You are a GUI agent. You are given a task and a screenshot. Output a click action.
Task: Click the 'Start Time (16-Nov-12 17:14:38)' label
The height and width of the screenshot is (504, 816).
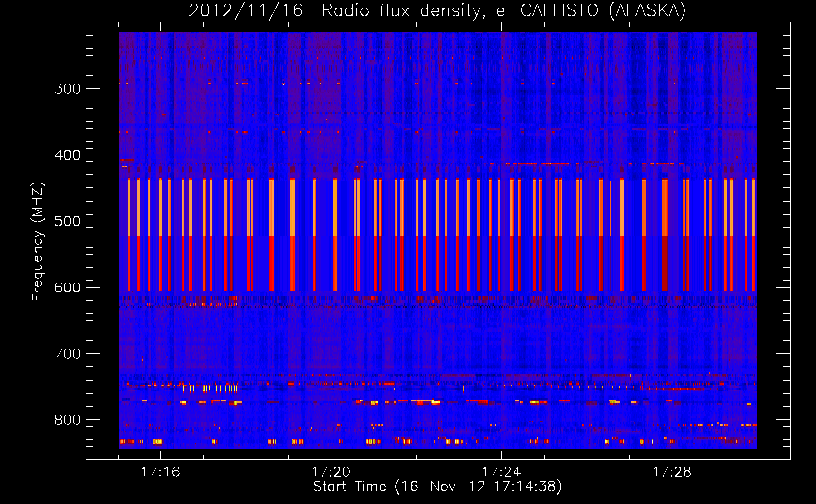437,487
